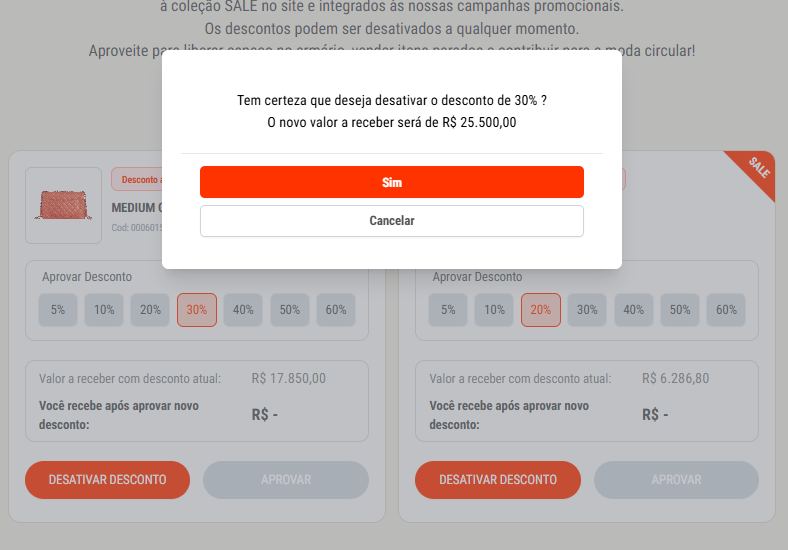The width and height of the screenshot is (788, 550).
Task: Pick 50% discount on left card
Action: pyautogui.click(x=289, y=310)
